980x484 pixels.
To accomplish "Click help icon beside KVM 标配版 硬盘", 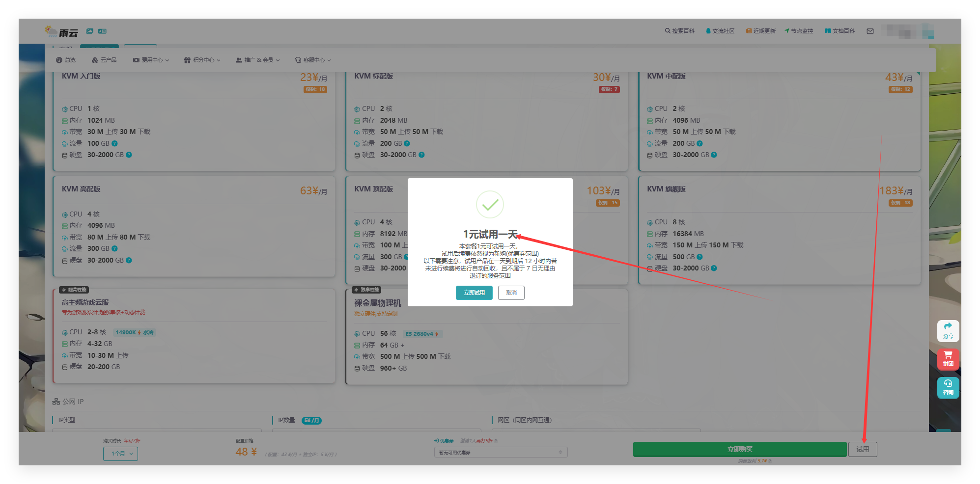I will coord(421,155).
